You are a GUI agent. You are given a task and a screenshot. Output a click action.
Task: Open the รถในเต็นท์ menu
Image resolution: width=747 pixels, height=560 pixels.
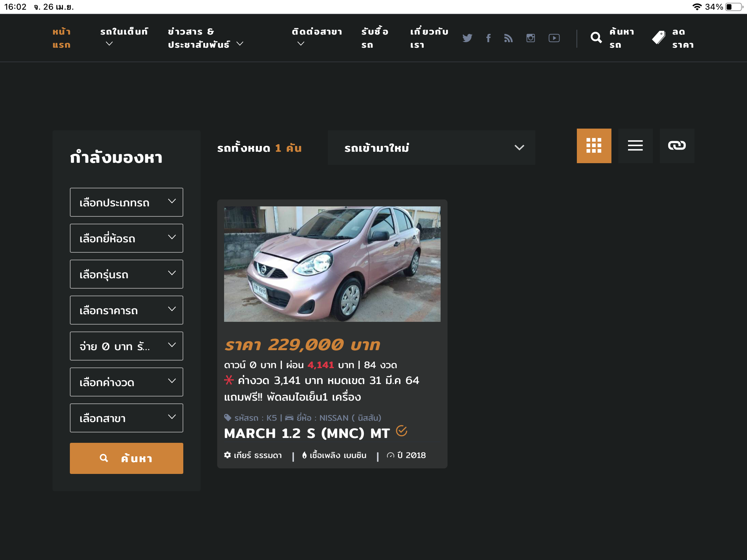click(124, 37)
